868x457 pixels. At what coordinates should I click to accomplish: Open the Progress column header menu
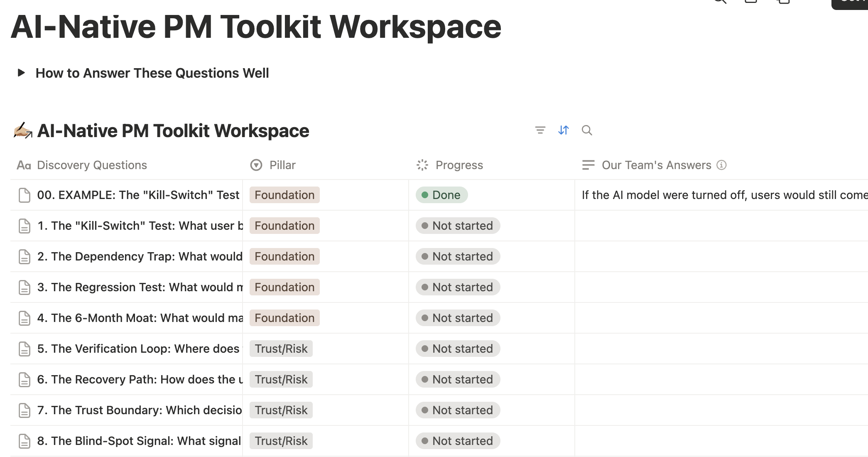[459, 165]
